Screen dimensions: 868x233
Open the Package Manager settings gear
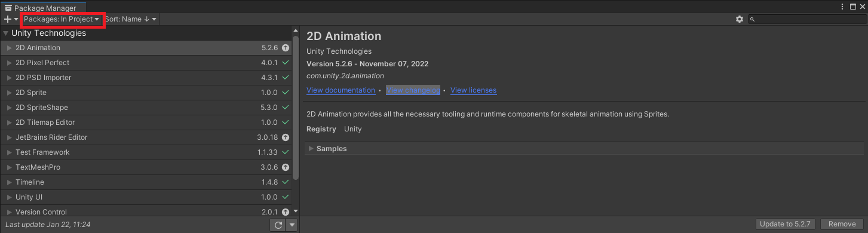740,19
